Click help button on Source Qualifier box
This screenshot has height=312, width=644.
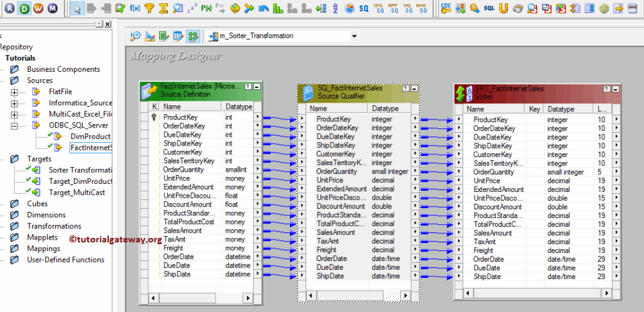(x=406, y=89)
